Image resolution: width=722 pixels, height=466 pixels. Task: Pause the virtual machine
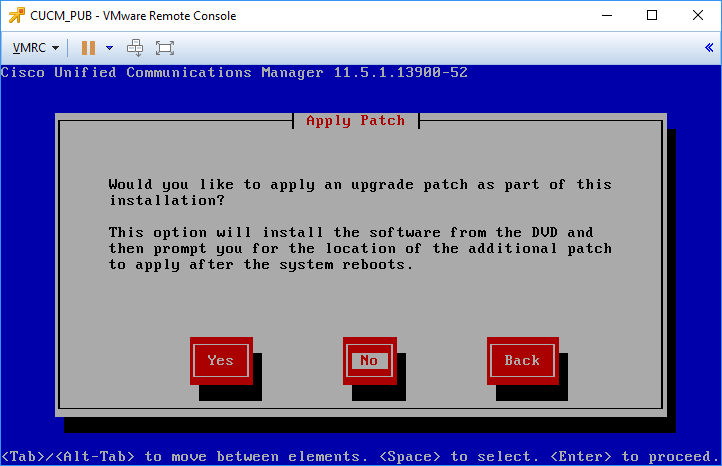pos(88,48)
